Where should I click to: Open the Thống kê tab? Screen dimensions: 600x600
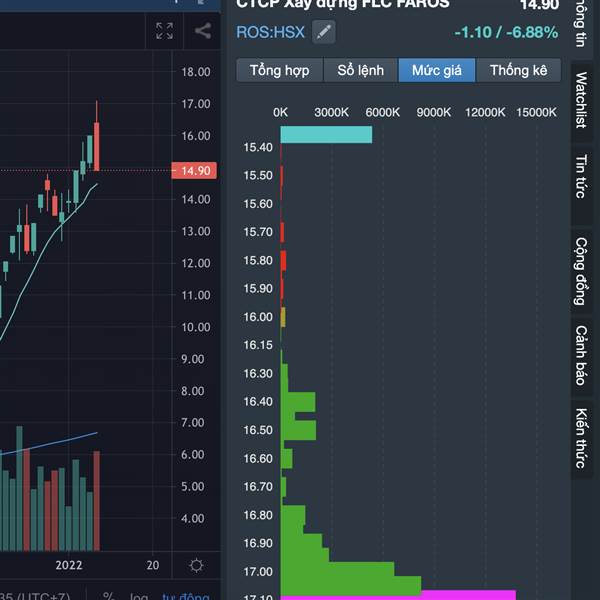(x=518, y=70)
